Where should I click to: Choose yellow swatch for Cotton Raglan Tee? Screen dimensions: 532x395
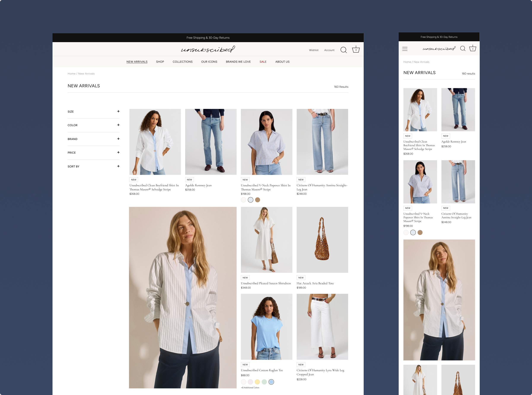pyautogui.click(x=257, y=382)
